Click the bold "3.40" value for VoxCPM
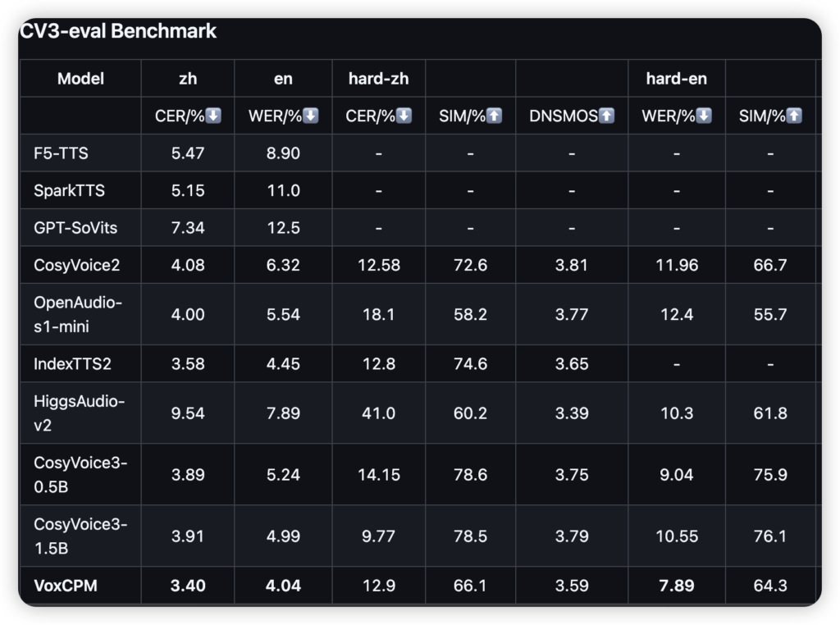The image size is (840, 625). point(188,586)
